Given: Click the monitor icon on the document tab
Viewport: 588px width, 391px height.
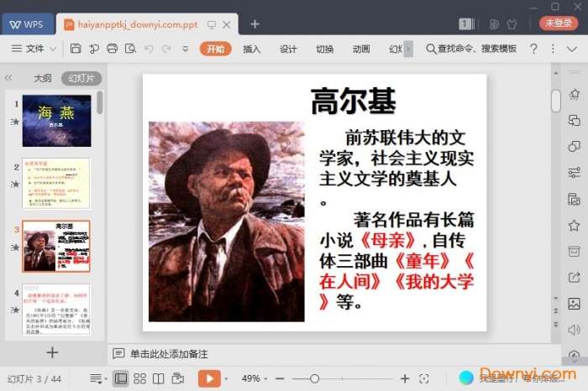Looking at the screenshot, I should point(212,24).
